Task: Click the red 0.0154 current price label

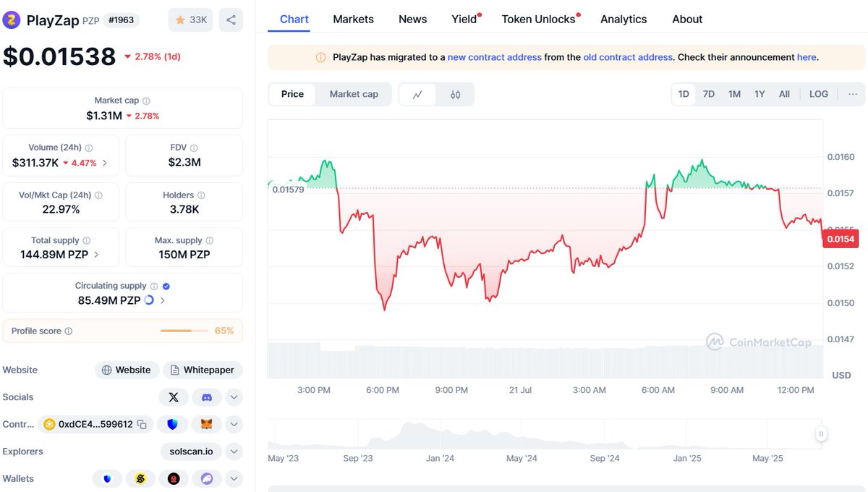Action: [841, 239]
